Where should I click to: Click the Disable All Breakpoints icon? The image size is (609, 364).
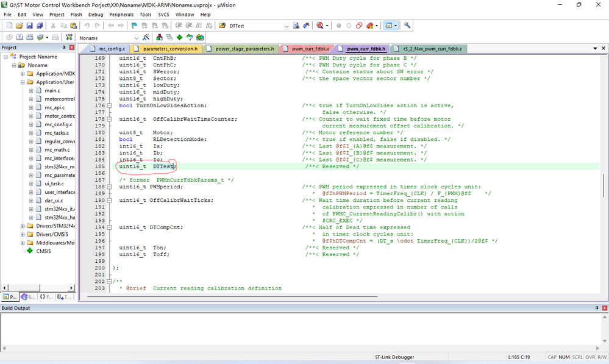pos(359,26)
